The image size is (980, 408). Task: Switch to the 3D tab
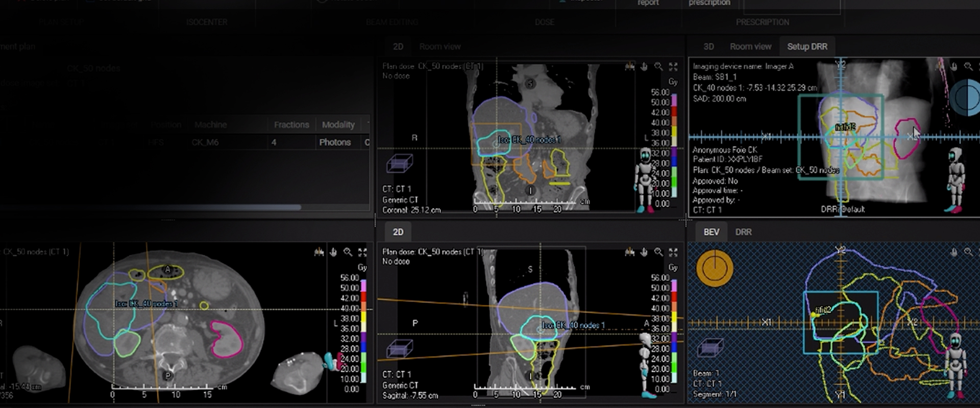point(708,46)
